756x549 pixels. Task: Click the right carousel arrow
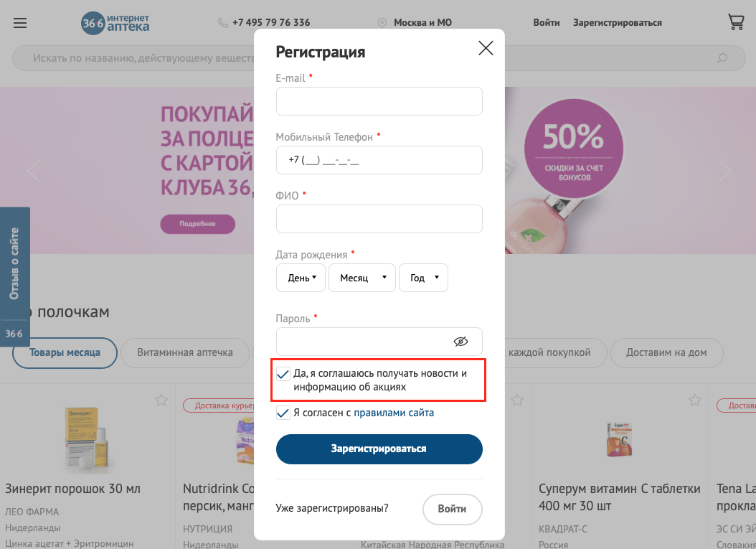pyautogui.click(x=724, y=170)
